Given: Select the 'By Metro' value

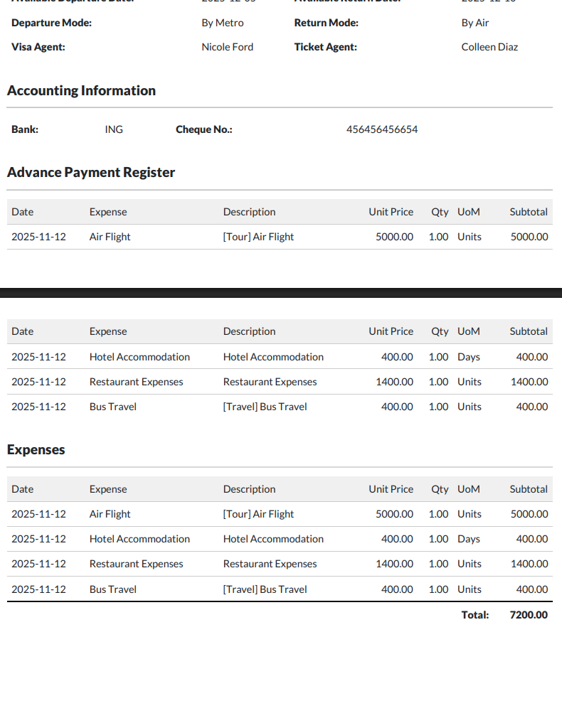Looking at the screenshot, I should 223,23.
